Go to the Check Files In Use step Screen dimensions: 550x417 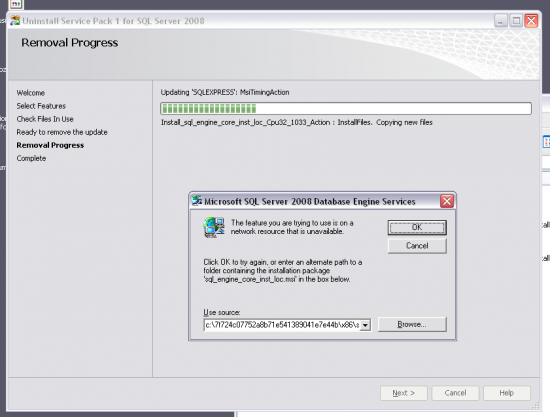point(45,119)
